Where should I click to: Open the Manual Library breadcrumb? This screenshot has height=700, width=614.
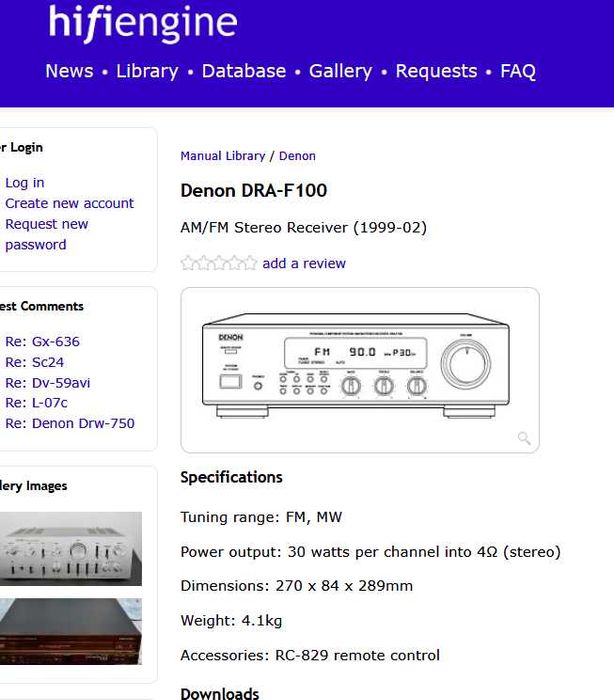223,156
